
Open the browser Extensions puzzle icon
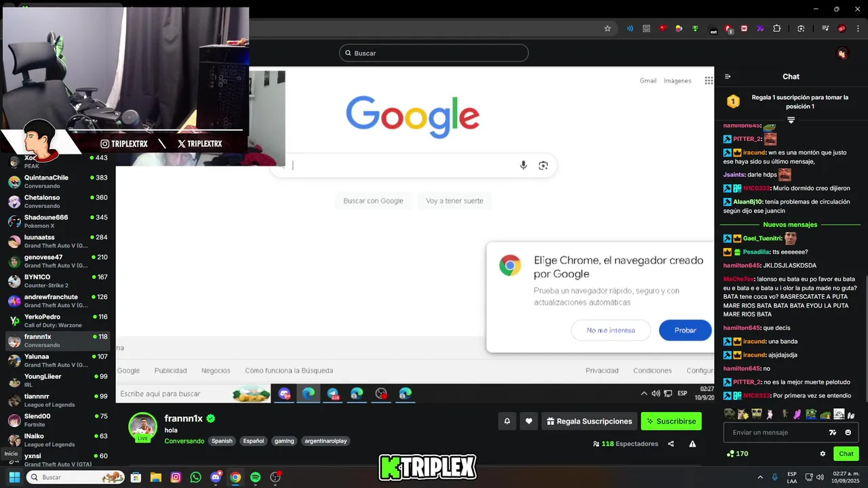(776, 28)
